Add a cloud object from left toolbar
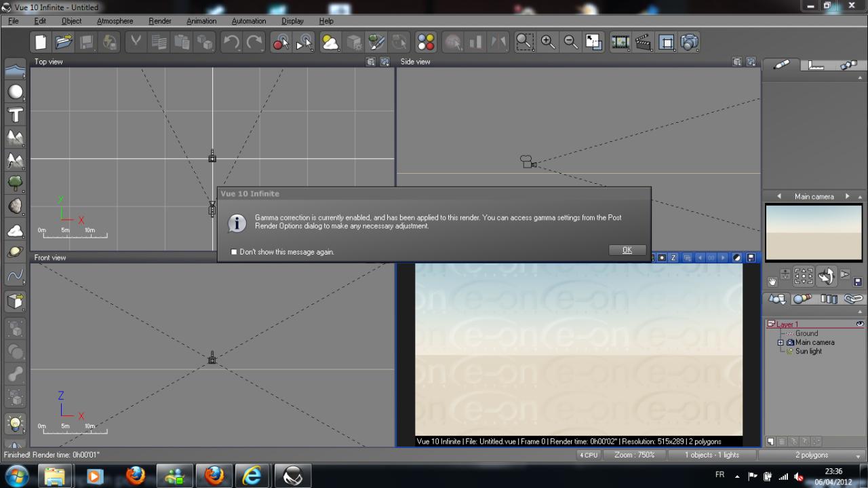Viewport: 868px width, 488px height. (x=15, y=230)
